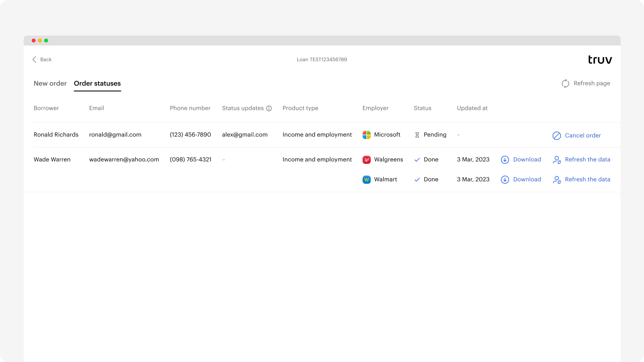Download the Walmart report

click(x=527, y=179)
